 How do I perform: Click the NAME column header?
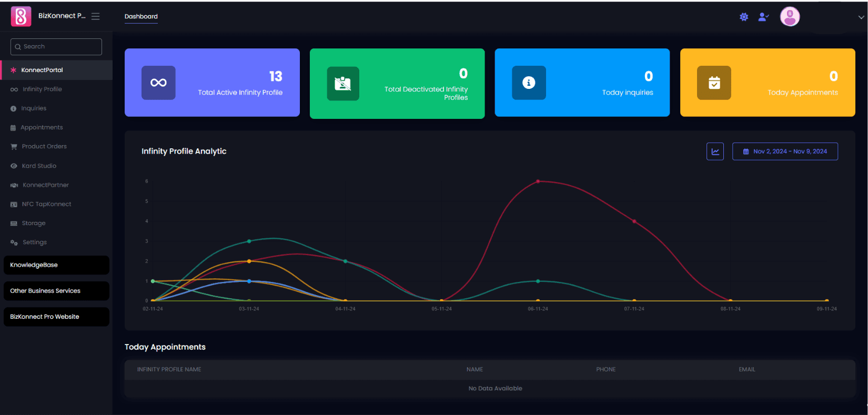point(475,370)
